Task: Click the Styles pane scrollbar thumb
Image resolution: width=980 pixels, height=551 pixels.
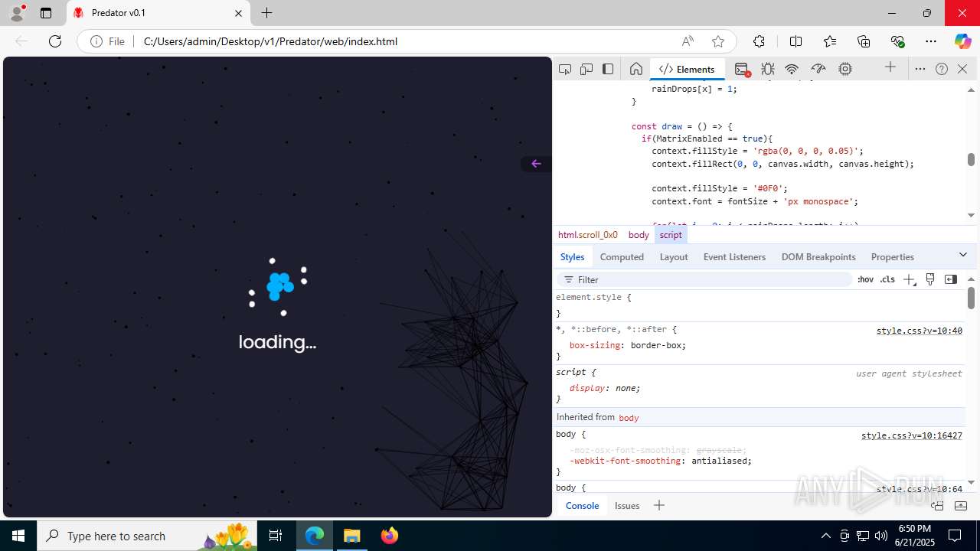Action: (x=971, y=297)
